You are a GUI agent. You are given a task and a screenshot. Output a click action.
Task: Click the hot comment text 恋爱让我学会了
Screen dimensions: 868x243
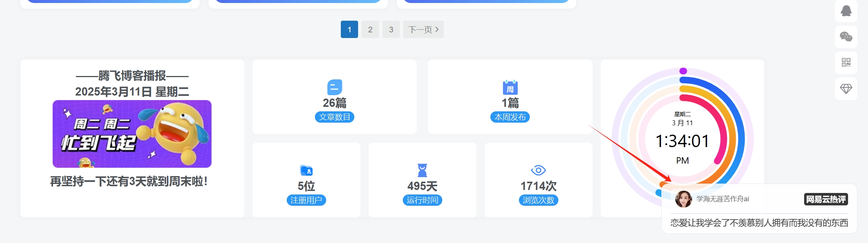click(759, 223)
